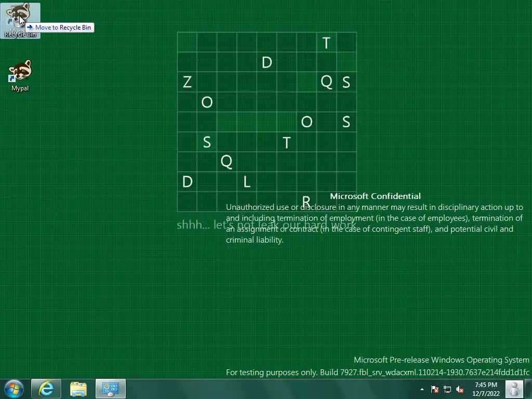This screenshot has height=399, width=532.
Task: Show hidden notification area icons arrow
Action: [x=422, y=389]
